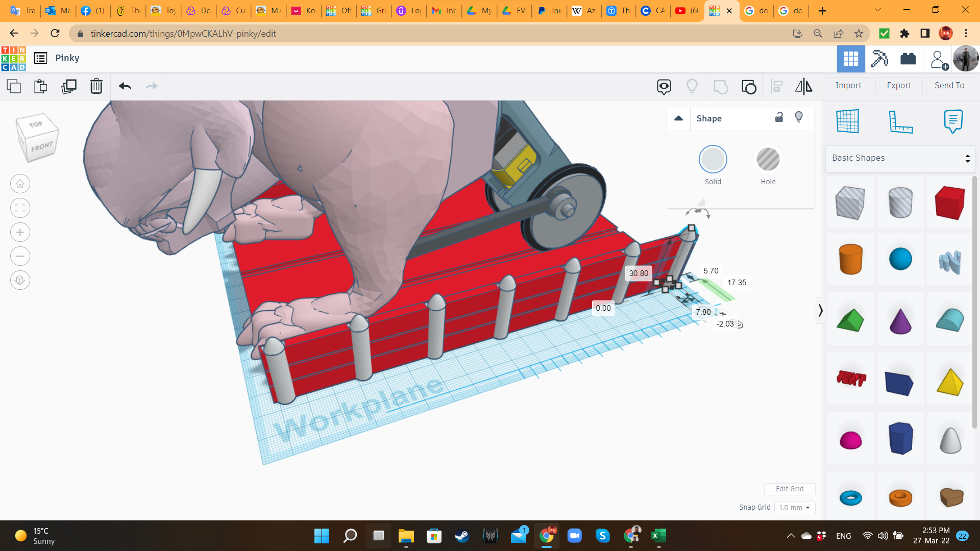This screenshot has height=551, width=980.
Task: Select the Mirror tool icon
Action: 803,87
